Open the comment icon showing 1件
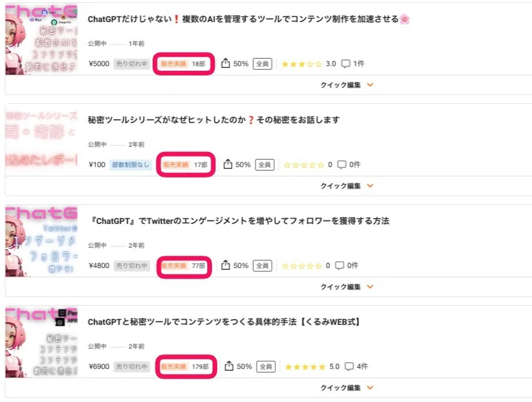The height and width of the screenshot is (402, 532). point(346,64)
